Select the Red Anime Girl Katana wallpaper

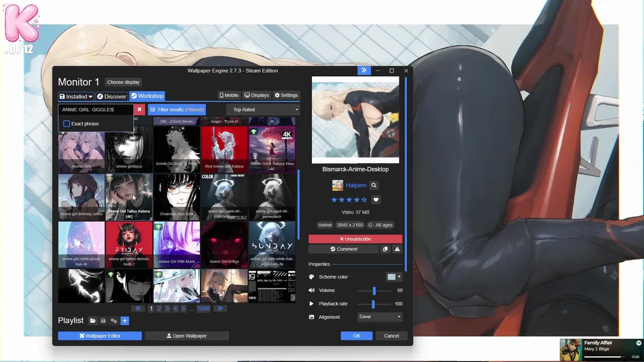click(x=224, y=149)
